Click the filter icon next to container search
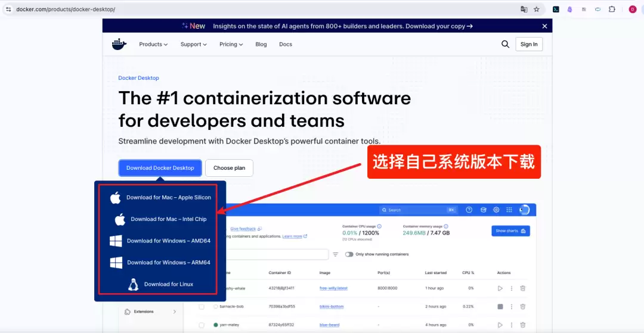Image resolution: width=644 pixels, height=333 pixels. click(336, 254)
